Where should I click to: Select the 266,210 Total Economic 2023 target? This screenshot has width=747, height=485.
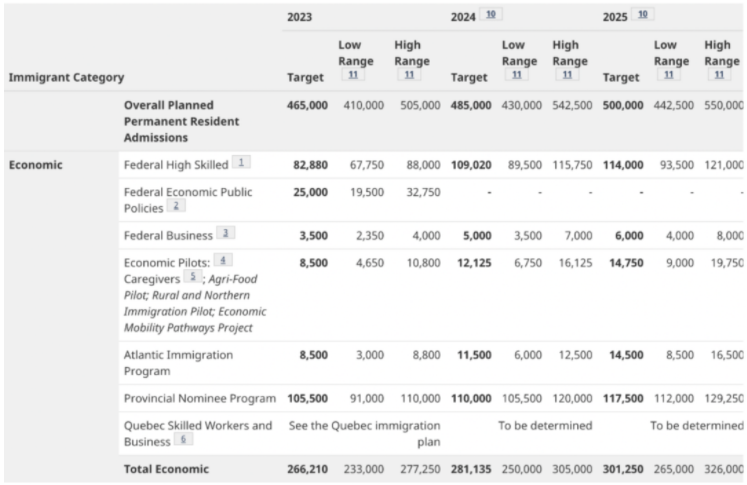(307, 469)
